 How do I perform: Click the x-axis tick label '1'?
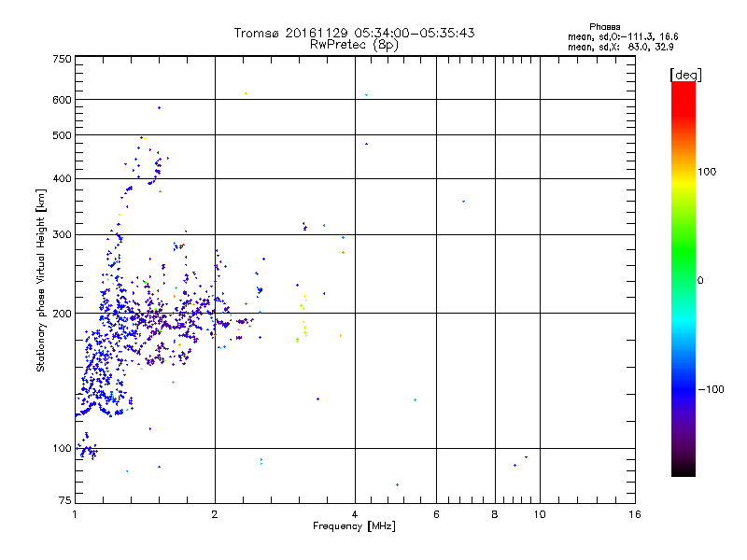[76, 514]
